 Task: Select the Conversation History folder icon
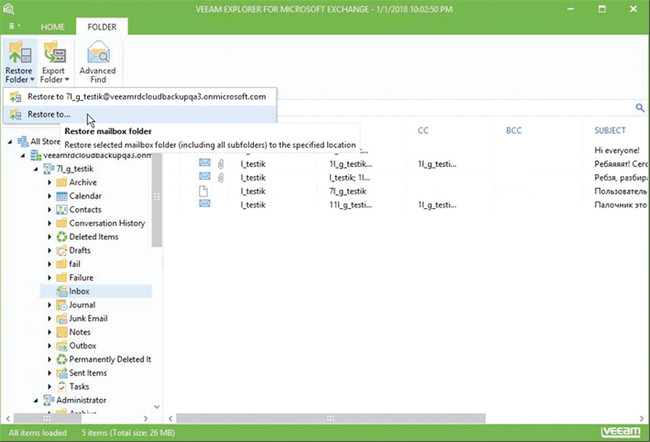click(x=61, y=223)
